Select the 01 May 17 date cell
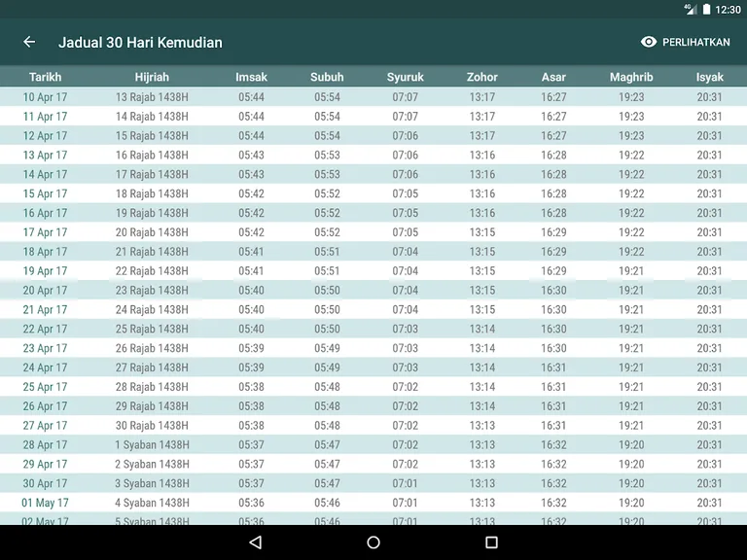Screen dimensions: 747x560 click(x=46, y=503)
